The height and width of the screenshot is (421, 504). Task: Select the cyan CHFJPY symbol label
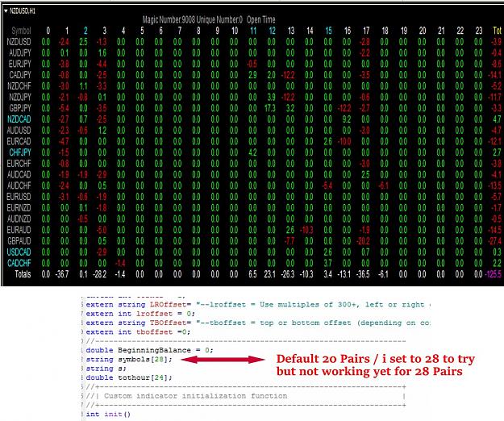click(x=20, y=152)
